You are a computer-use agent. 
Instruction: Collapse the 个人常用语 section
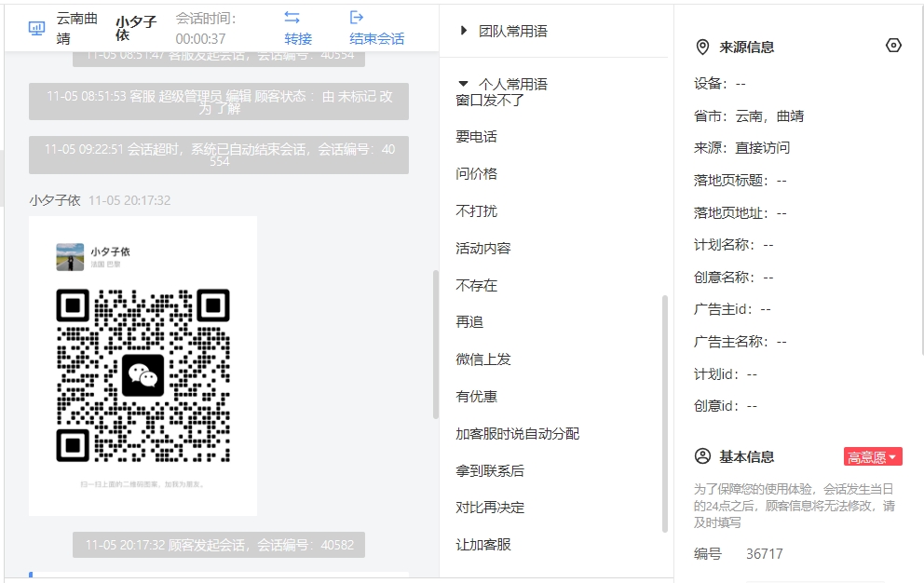pyautogui.click(x=463, y=84)
